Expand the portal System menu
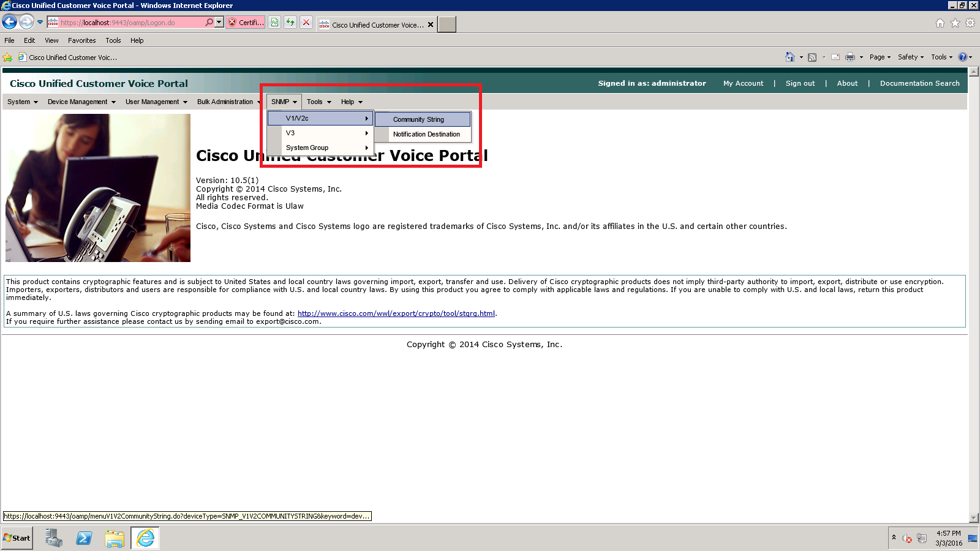This screenshot has height=551, width=980. tap(23, 102)
